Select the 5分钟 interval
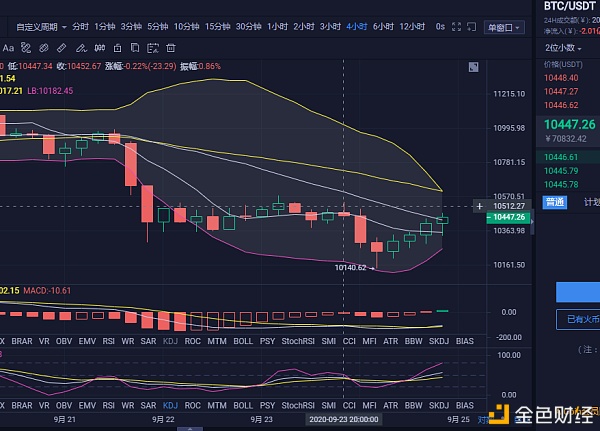The width and height of the screenshot is (600, 431). point(158,27)
